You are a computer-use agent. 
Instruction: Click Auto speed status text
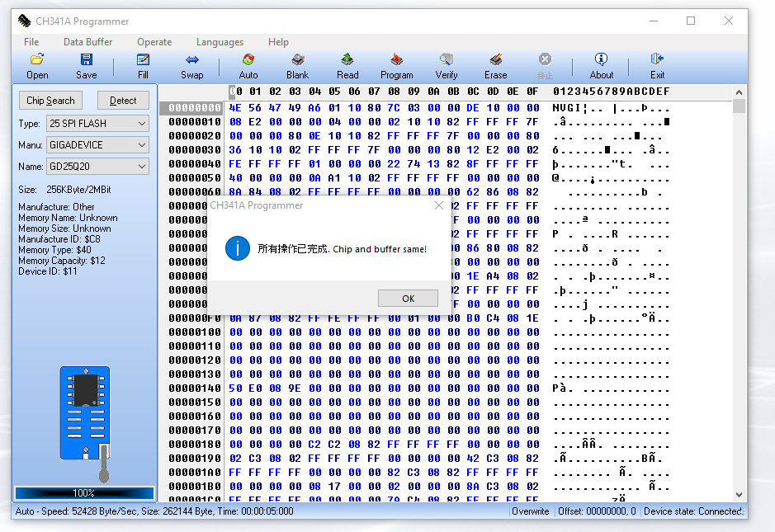pos(154,511)
